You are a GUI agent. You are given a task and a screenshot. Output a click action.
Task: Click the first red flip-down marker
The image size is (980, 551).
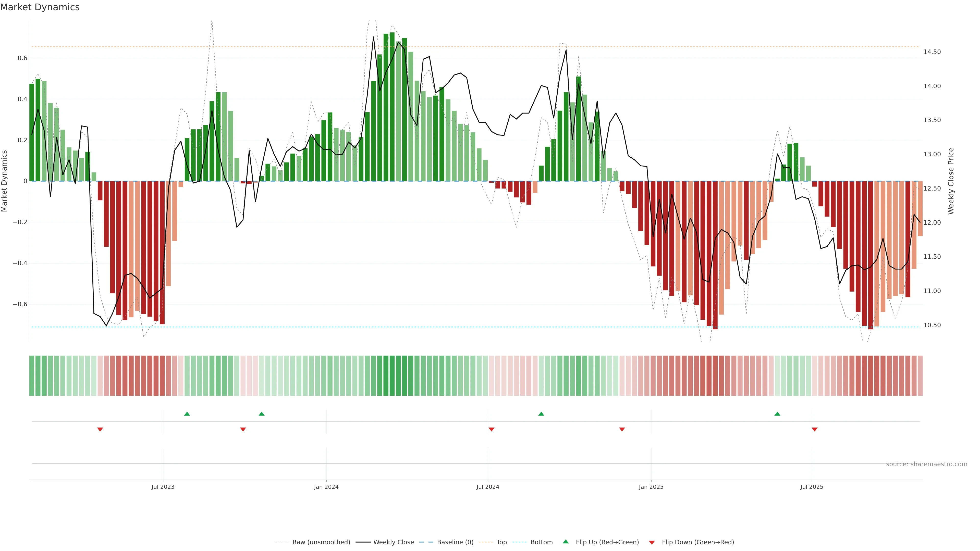click(100, 429)
